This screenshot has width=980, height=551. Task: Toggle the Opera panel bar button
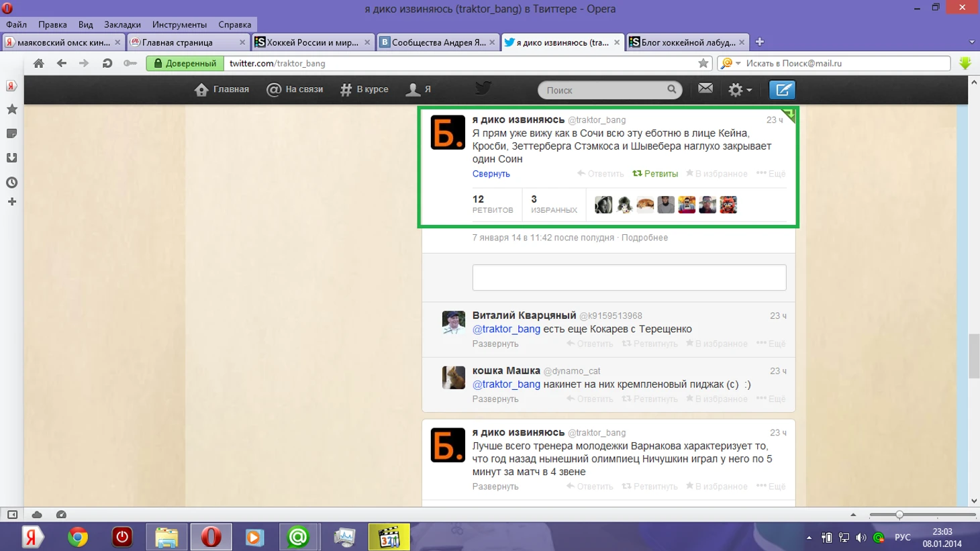(12, 515)
